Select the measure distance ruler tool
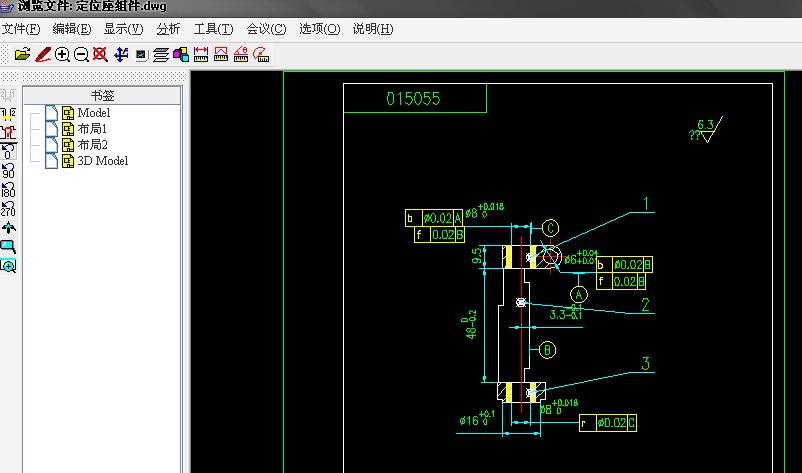The height and width of the screenshot is (473, 802). point(200,54)
